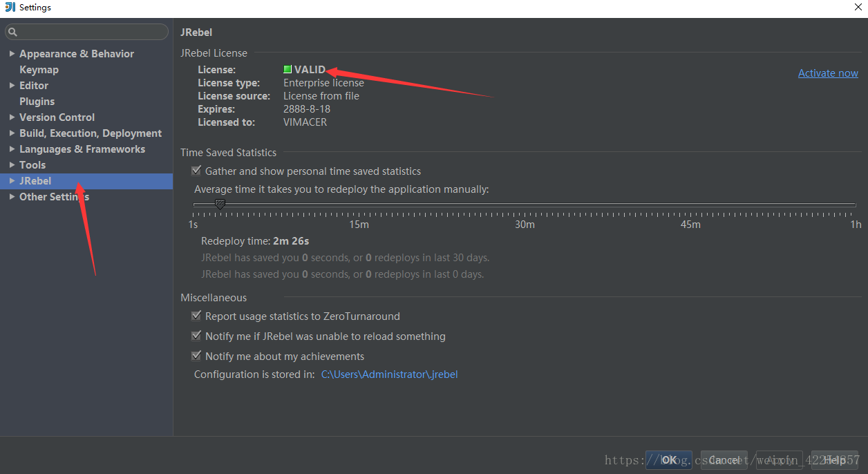This screenshot has height=474, width=868.
Task: Open the Plugins settings page
Action: click(37, 102)
